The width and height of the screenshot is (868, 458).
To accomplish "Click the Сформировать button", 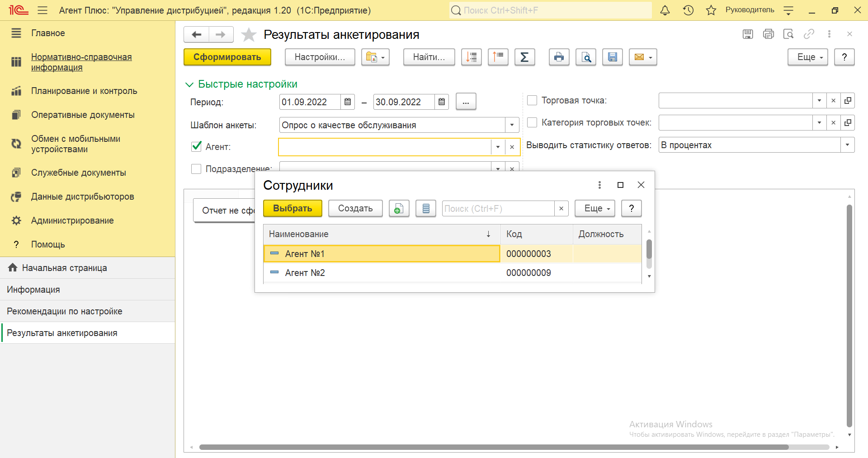I will (x=227, y=57).
